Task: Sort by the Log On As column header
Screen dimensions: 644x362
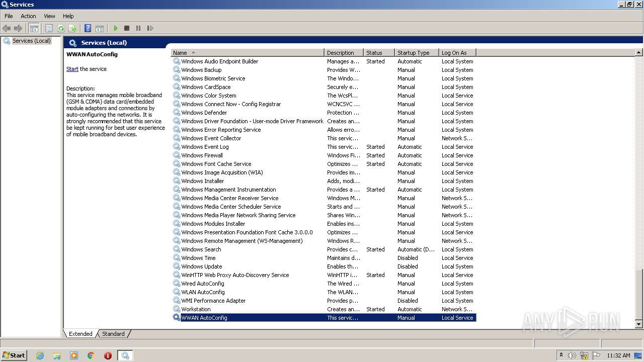Action: click(457, 53)
